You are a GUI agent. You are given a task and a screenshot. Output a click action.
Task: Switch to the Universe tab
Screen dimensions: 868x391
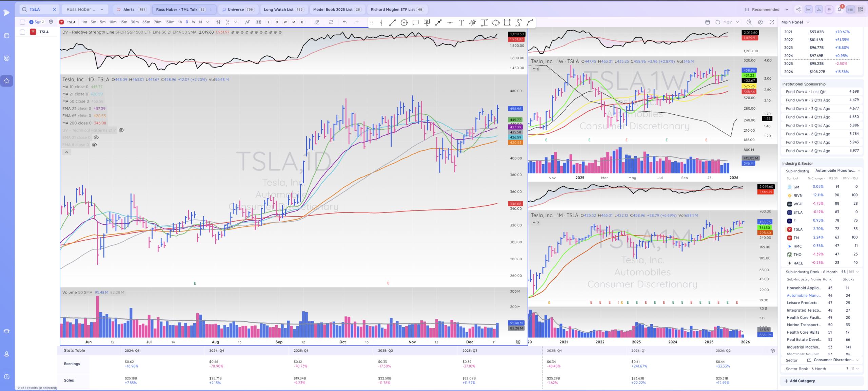pos(238,10)
